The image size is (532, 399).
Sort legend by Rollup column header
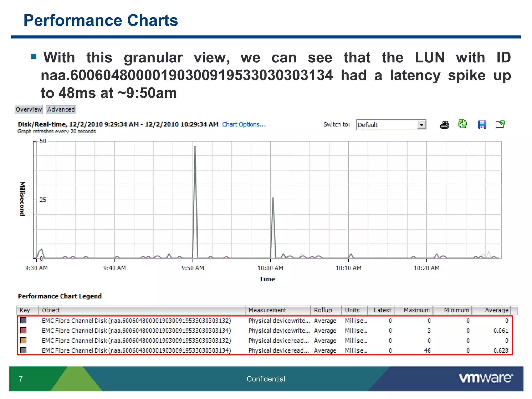326,310
